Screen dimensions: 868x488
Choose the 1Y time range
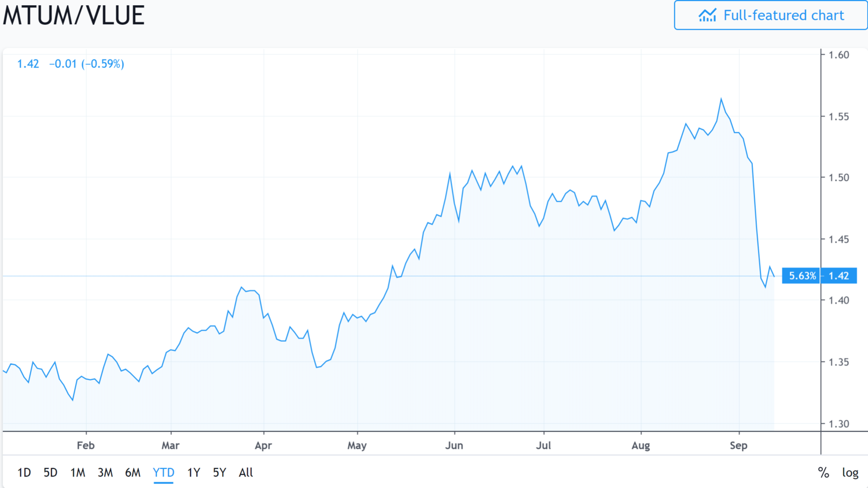point(193,472)
